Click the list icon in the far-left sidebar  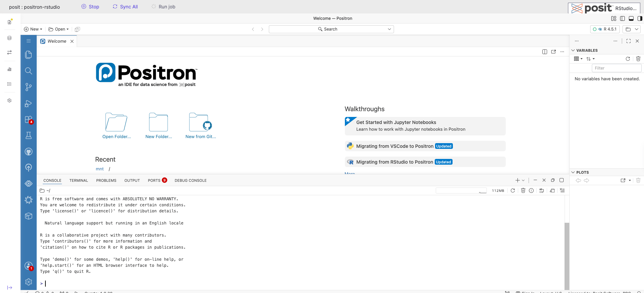(x=9, y=84)
